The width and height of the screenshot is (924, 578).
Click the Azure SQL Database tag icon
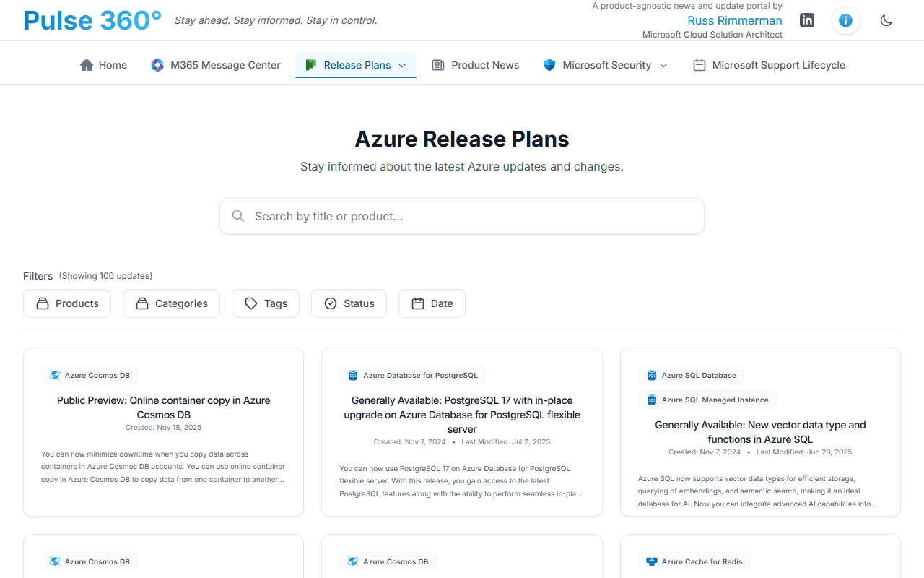652,375
